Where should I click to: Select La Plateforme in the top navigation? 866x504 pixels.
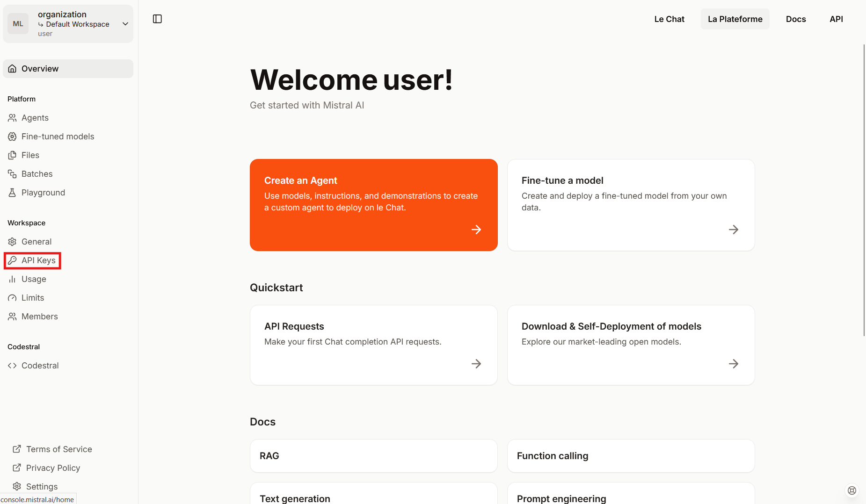(x=735, y=19)
